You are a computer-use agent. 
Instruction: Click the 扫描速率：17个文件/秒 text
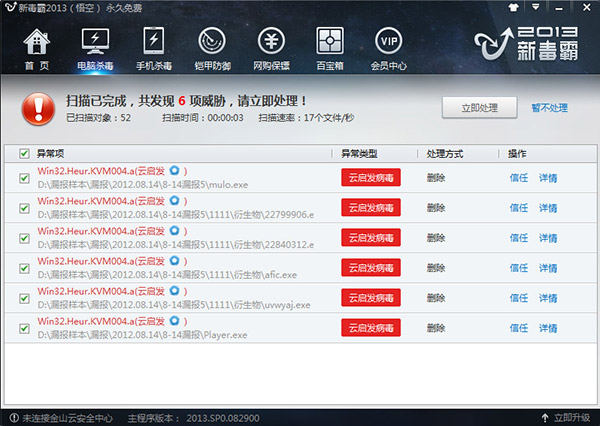306,118
